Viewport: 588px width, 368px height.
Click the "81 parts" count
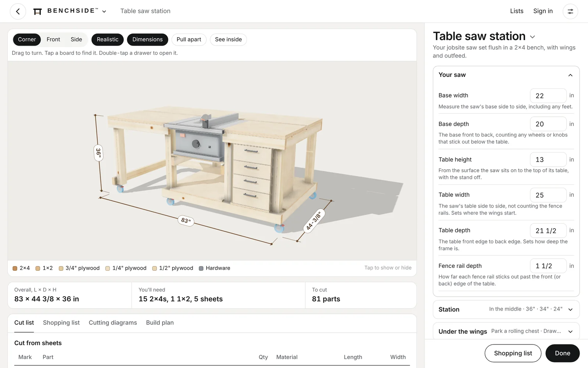tap(326, 299)
